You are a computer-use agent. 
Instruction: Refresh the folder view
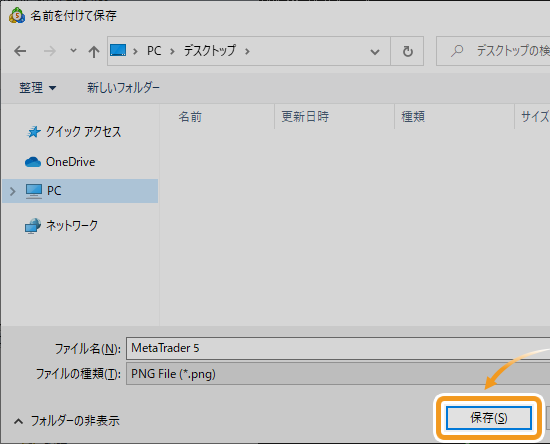tap(407, 51)
